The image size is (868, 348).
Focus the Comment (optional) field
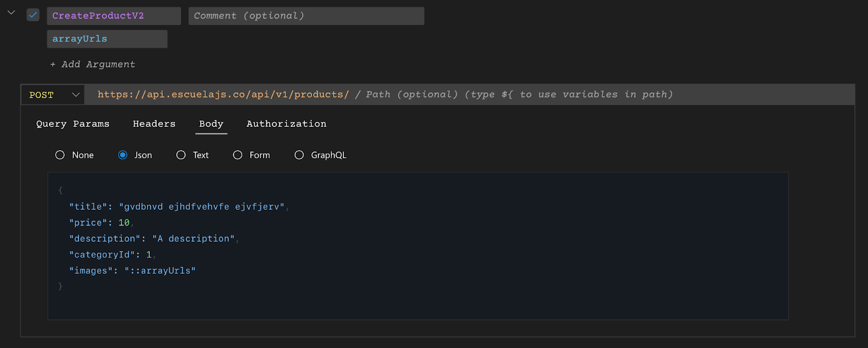(x=306, y=16)
